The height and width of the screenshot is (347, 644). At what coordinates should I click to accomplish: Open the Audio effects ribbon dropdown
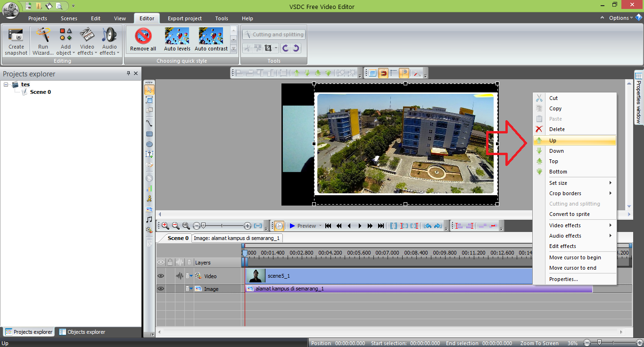click(109, 41)
